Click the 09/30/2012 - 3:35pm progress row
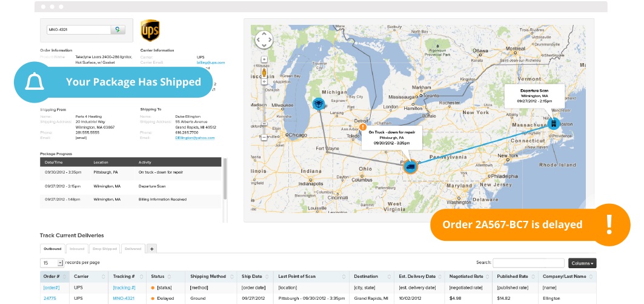Image resolution: width=644 pixels, height=304 pixels. 131,172
